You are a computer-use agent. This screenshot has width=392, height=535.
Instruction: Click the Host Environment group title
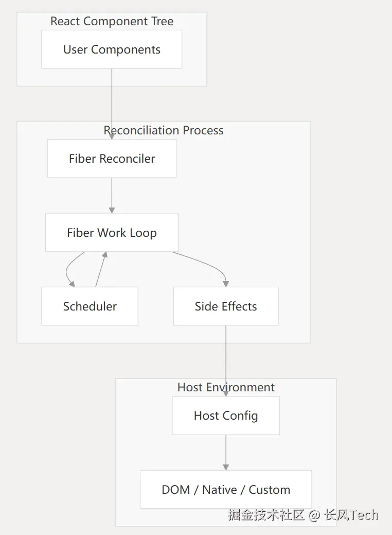click(226, 387)
